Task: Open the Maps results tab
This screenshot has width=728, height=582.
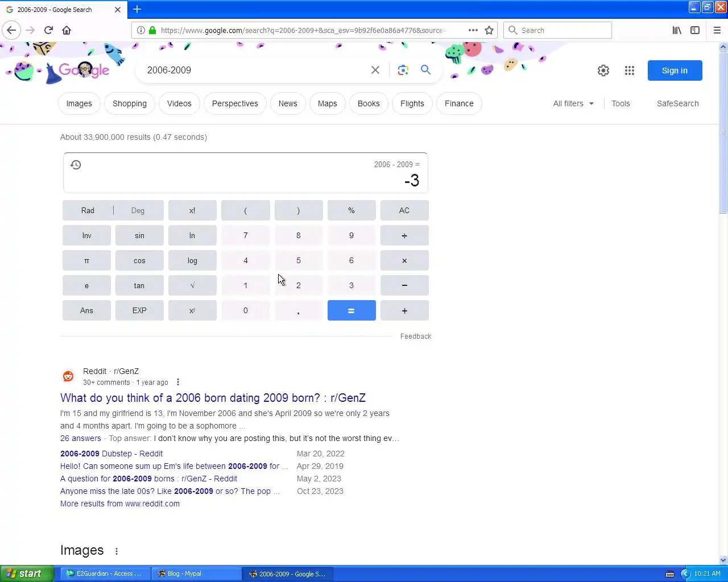Action: tap(327, 103)
